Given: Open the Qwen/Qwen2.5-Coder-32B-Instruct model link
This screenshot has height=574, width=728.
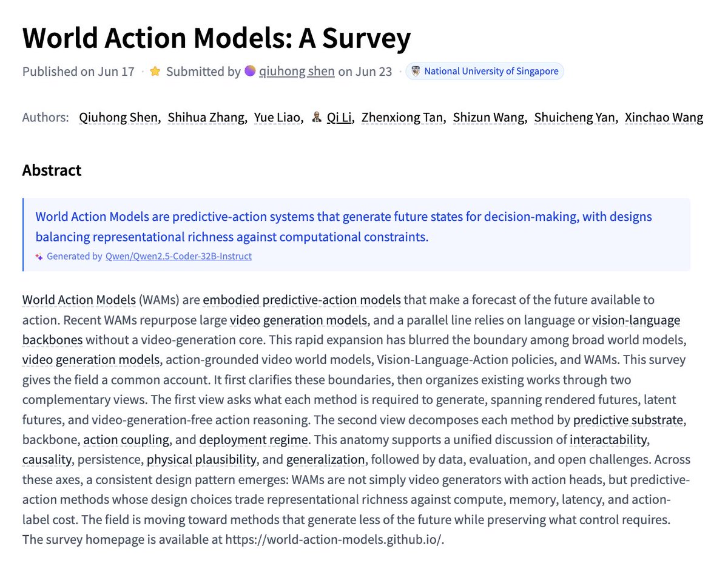Looking at the screenshot, I should coord(178,256).
